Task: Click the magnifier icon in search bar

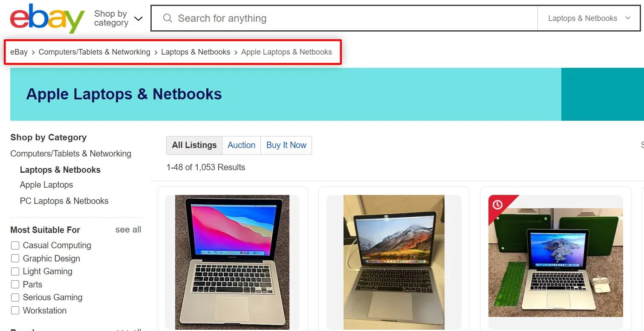Action: [x=167, y=18]
